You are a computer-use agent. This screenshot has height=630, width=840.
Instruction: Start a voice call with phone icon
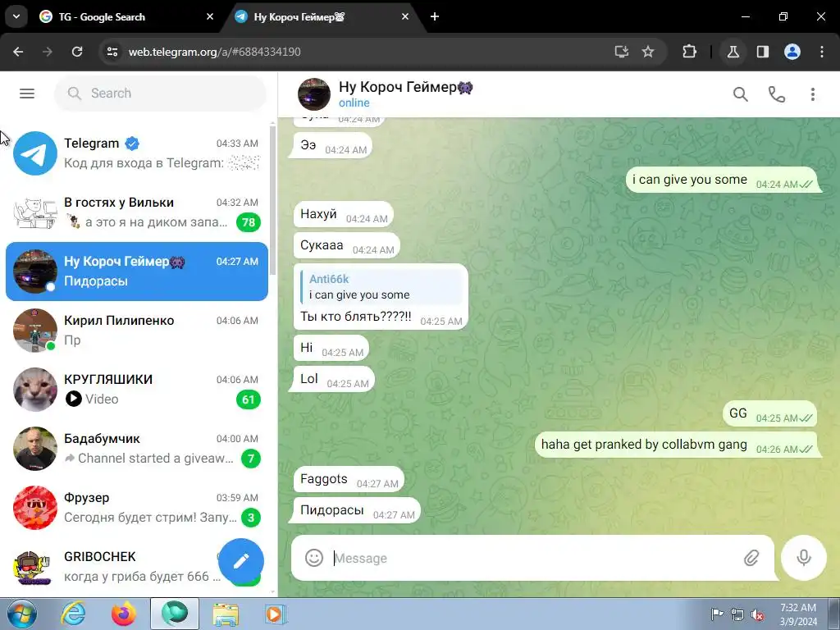777,94
